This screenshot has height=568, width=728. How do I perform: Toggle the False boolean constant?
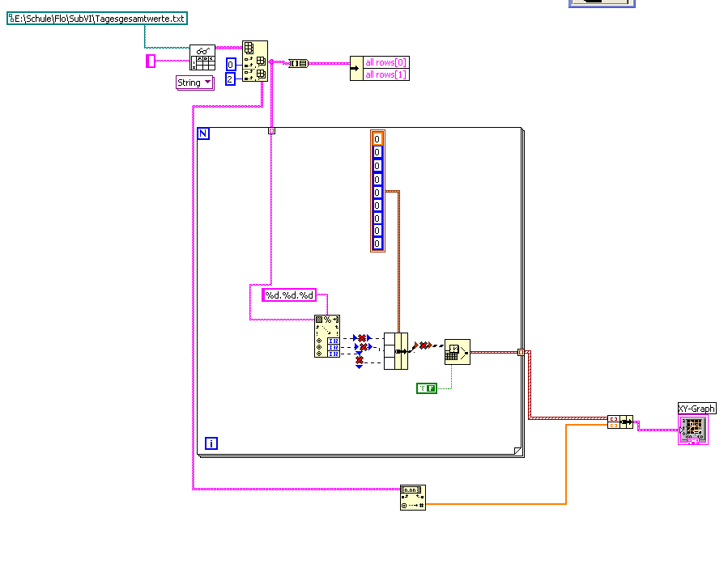[427, 388]
